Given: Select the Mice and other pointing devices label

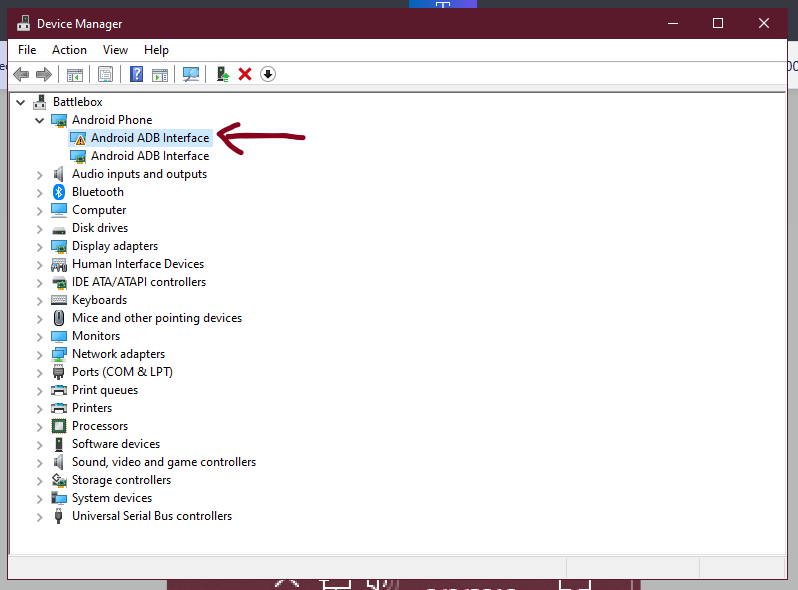Looking at the screenshot, I should [157, 318].
